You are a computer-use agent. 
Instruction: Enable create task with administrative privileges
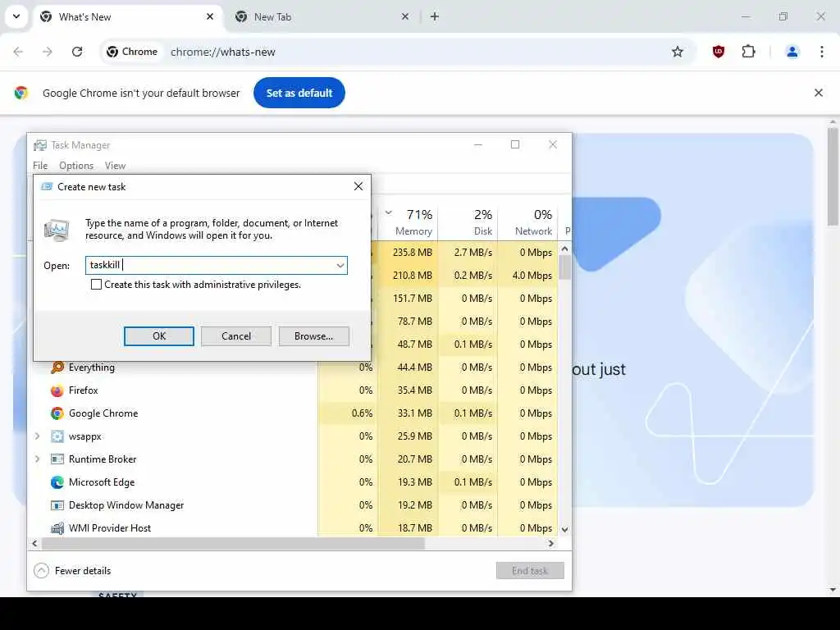click(x=97, y=285)
